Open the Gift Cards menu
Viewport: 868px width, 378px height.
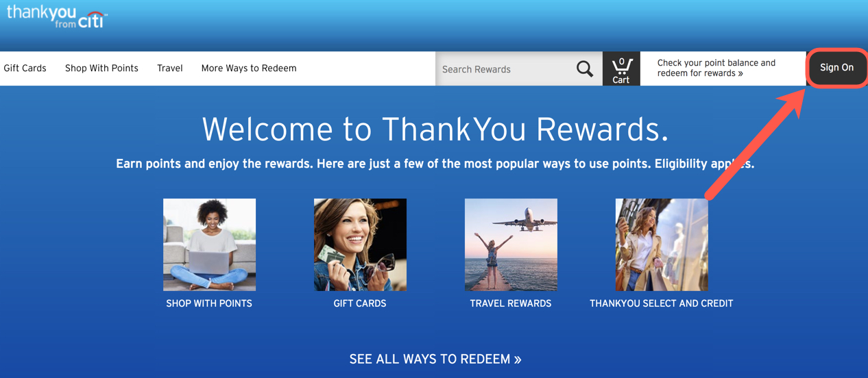25,68
